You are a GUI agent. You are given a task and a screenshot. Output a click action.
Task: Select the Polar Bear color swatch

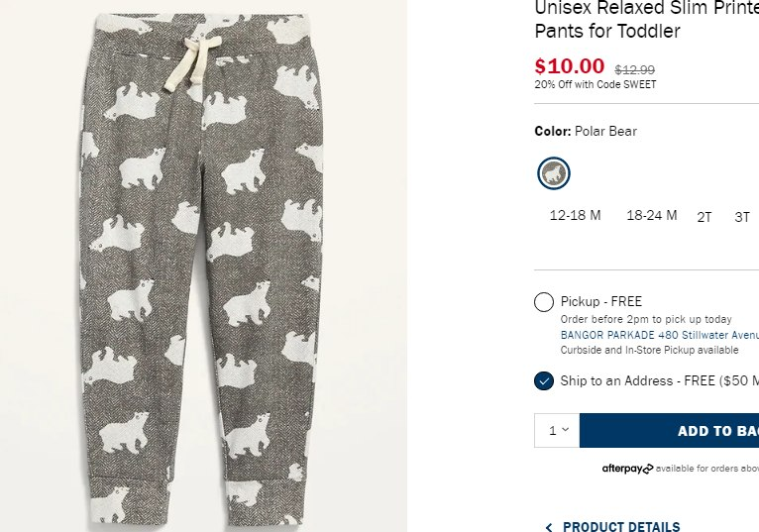(554, 173)
